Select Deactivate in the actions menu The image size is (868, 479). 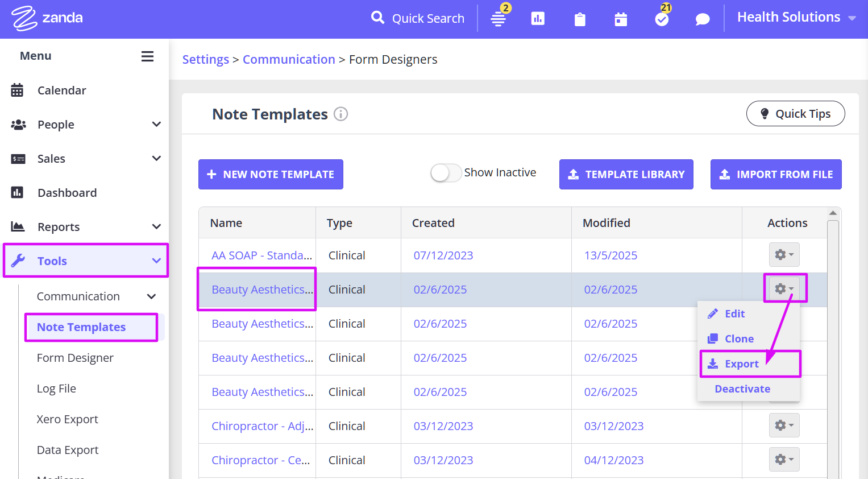[x=742, y=389]
